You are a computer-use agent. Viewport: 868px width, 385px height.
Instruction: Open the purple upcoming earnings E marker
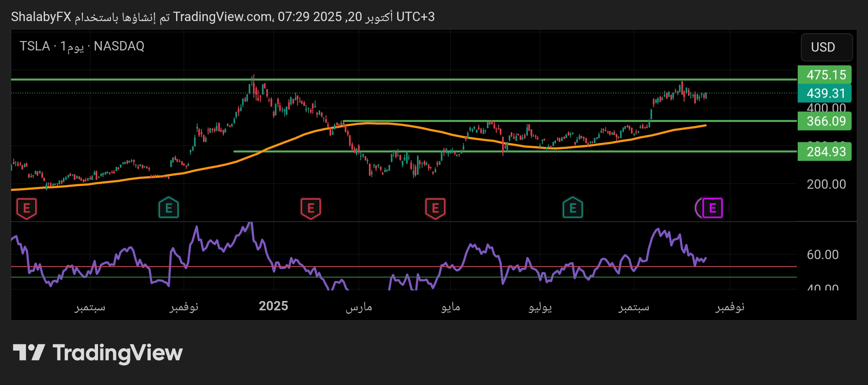click(x=712, y=208)
